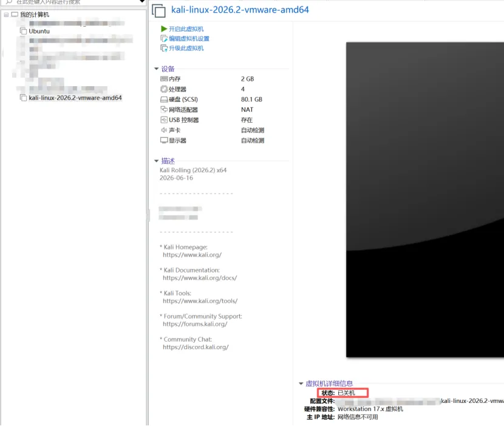
Task: Click the kali-linux-2026.2-vmware-amd64 page title
Action: (240, 10)
